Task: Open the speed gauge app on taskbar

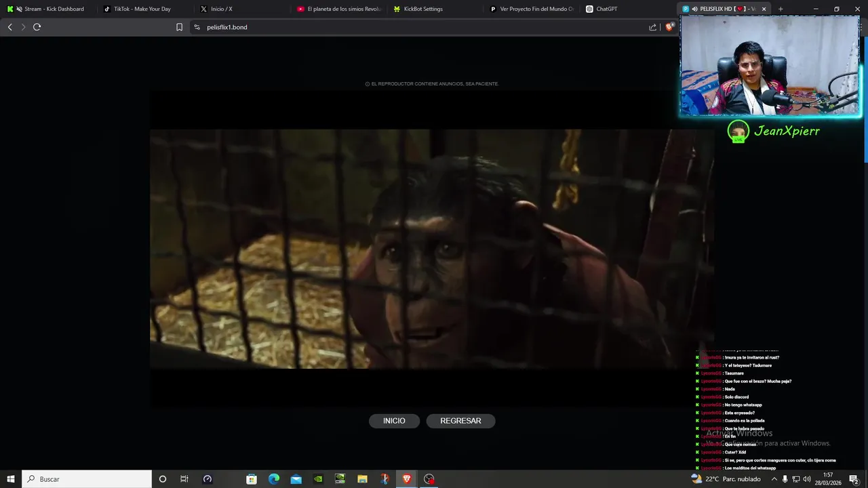Action: tap(208, 479)
